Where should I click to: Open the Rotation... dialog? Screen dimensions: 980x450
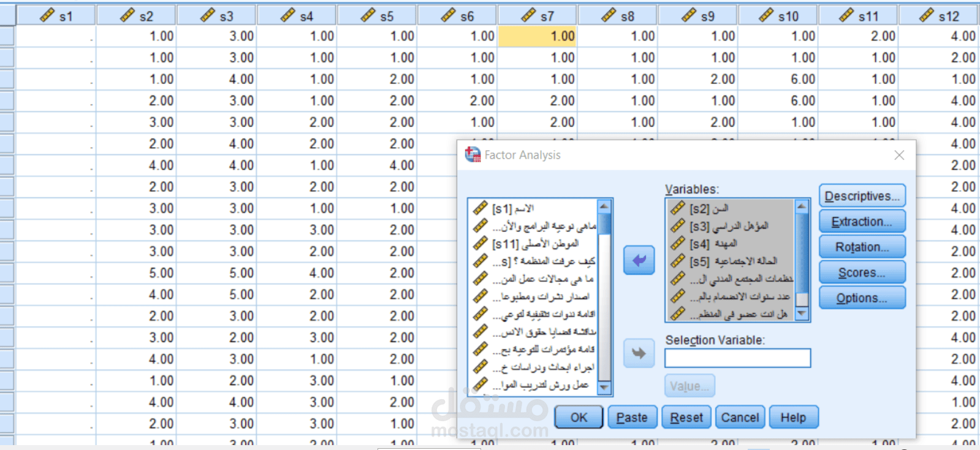click(x=862, y=247)
